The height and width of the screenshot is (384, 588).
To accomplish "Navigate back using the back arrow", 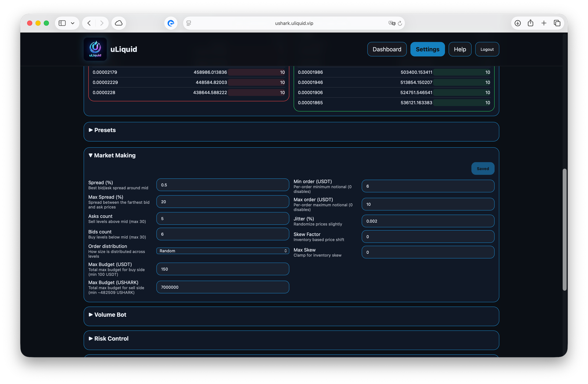I will pyautogui.click(x=89, y=23).
